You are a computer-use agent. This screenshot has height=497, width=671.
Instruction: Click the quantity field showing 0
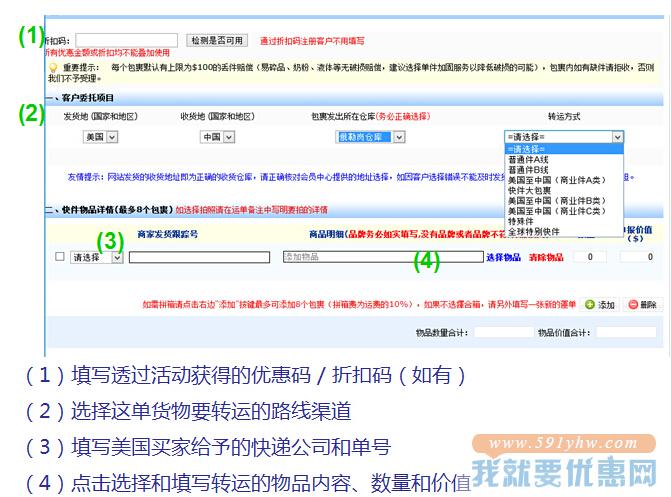pos(590,257)
